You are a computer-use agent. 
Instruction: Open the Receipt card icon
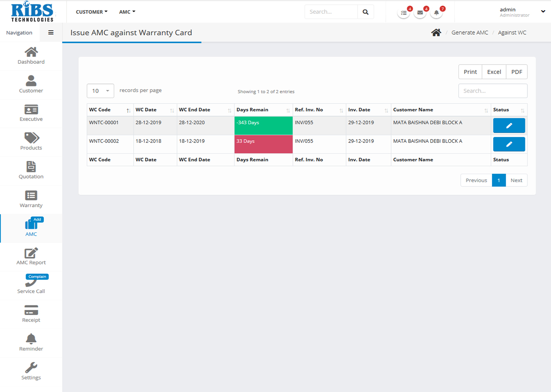point(31,310)
